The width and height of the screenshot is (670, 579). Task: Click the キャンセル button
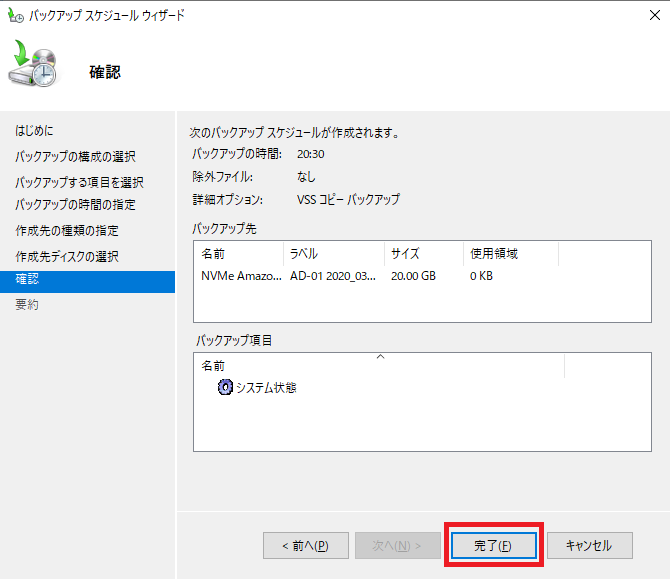coord(589,545)
